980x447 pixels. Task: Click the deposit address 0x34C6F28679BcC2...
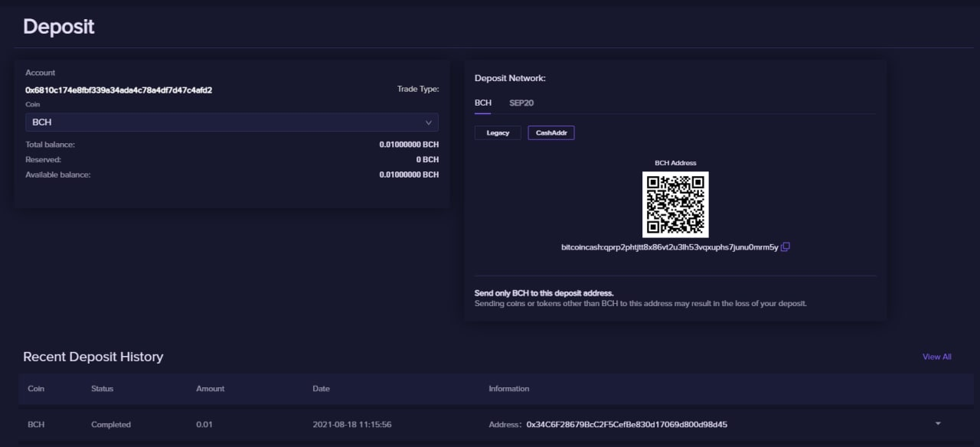pos(627,424)
